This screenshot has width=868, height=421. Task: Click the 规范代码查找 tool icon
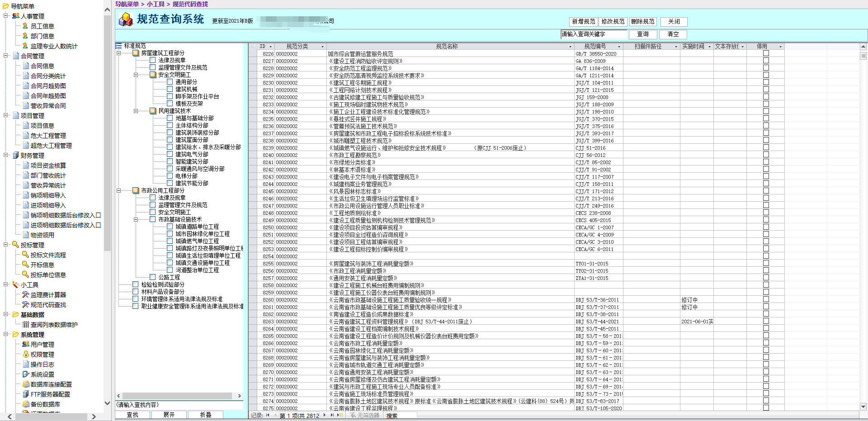pyautogui.click(x=26, y=304)
